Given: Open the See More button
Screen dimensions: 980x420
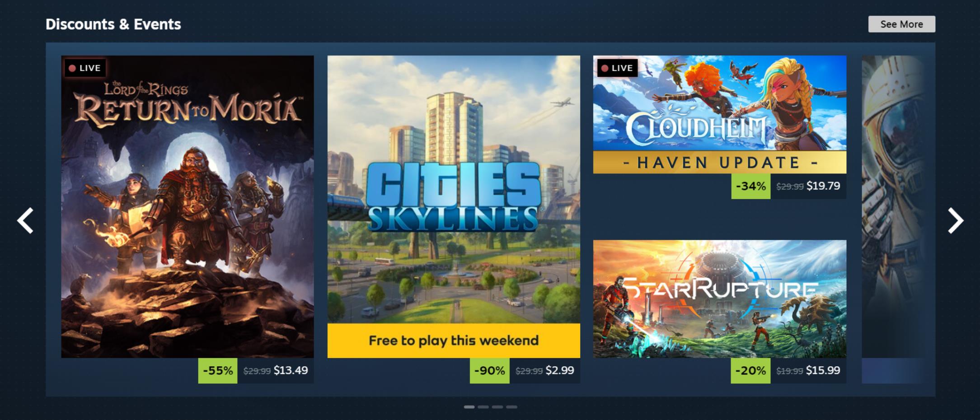Looking at the screenshot, I should [x=901, y=24].
